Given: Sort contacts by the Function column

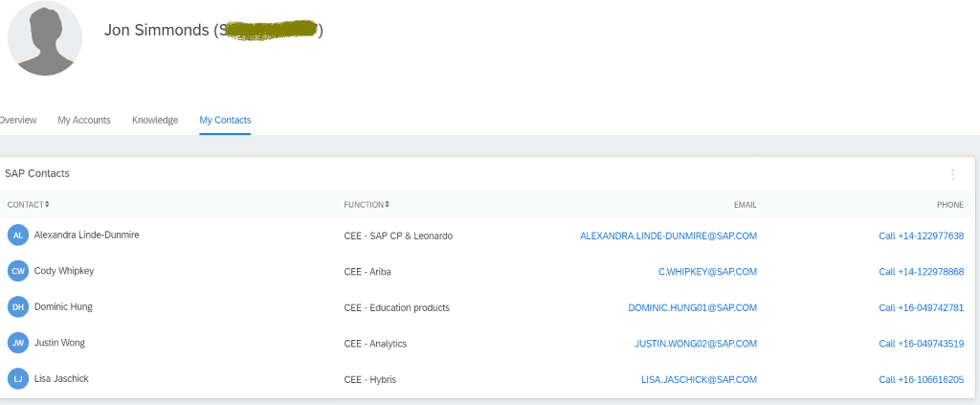Looking at the screenshot, I should tap(367, 204).
